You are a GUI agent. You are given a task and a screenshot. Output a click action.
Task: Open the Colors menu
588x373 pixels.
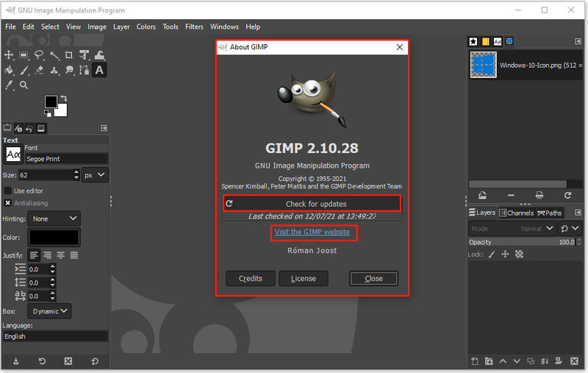[146, 26]
